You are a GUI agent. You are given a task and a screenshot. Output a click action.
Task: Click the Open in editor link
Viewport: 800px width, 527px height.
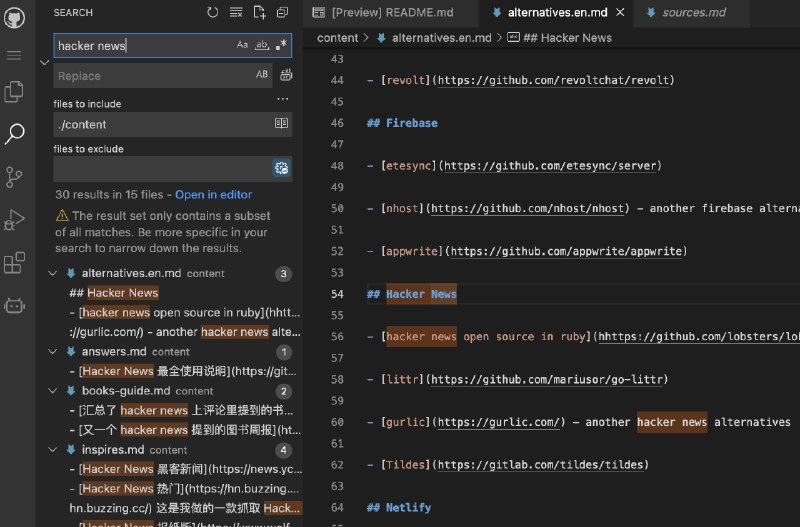(x=213, y=194)
